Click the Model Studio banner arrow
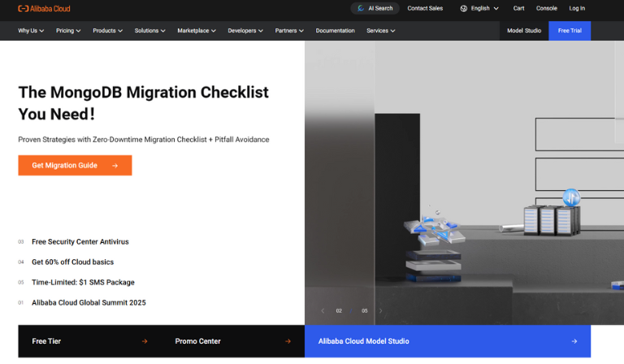 tap(574, 341)
